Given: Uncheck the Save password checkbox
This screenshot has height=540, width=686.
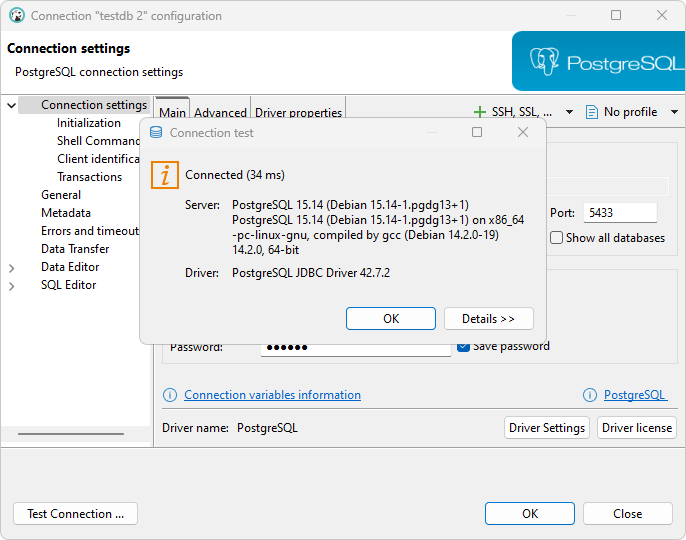Looking at the screenshot, I should [463, 346].
